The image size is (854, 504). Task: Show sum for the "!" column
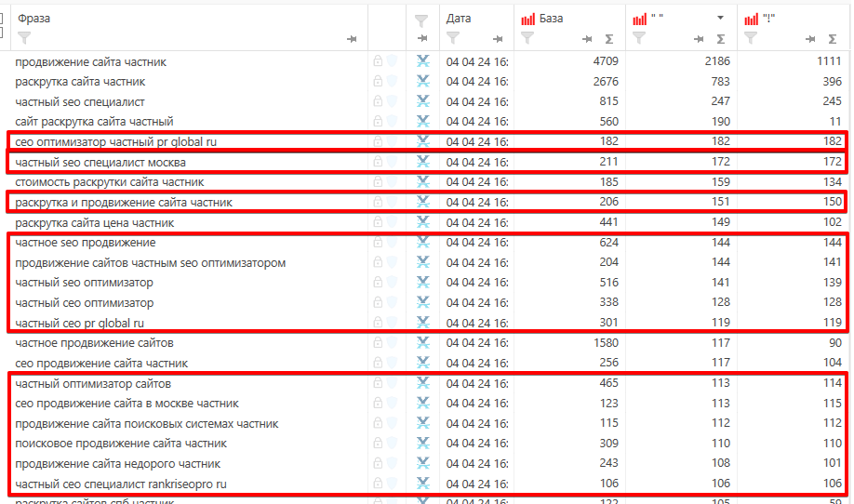[833, 39]
